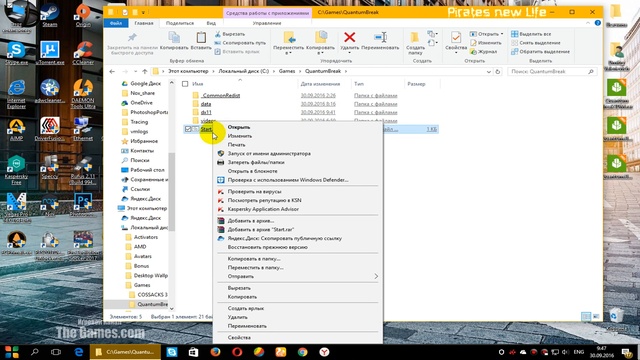The image size is (640, 360).
Task: Uncheck the Start file checkbox
Action: point(188,129)
